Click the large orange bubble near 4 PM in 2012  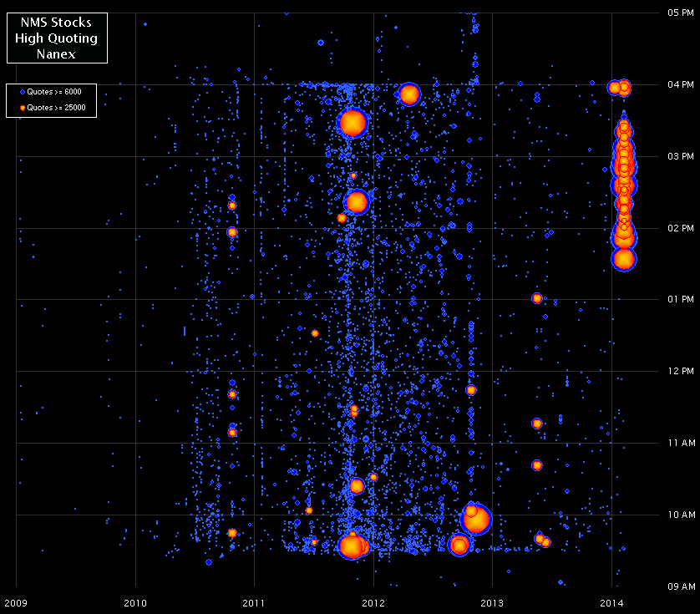409,94
